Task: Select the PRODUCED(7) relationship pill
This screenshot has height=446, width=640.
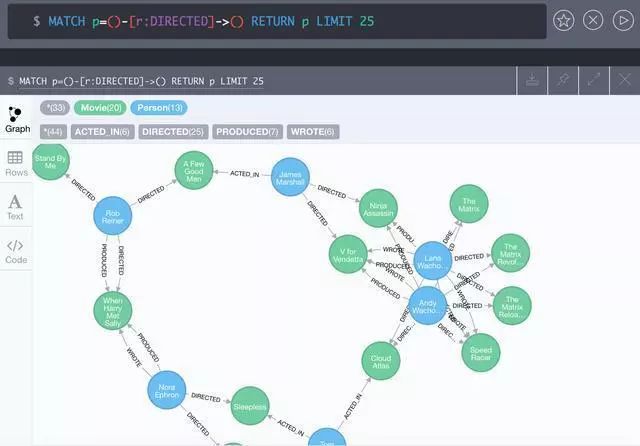Action: point(247,132)
